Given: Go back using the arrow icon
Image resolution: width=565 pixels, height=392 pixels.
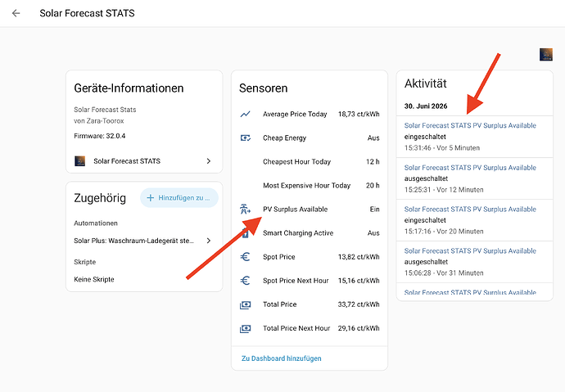Looking at the screenshot, I should pos(16,13).
